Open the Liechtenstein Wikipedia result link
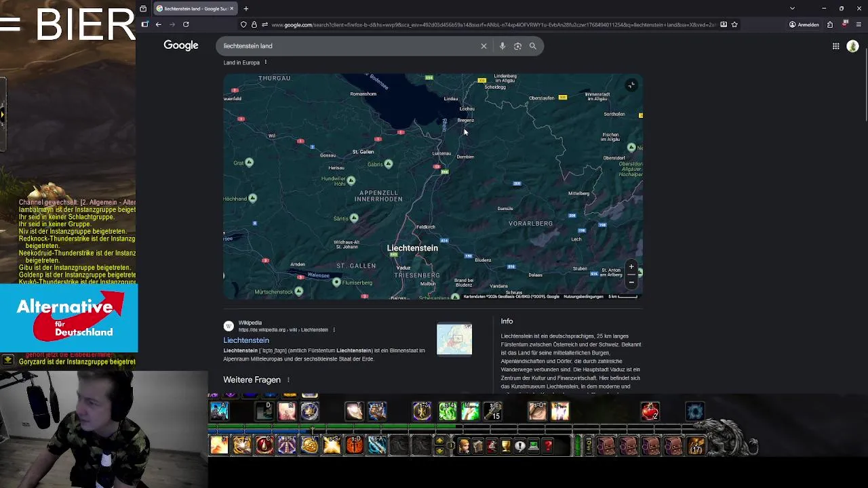 pyautogui.click(x=246, y=340)
